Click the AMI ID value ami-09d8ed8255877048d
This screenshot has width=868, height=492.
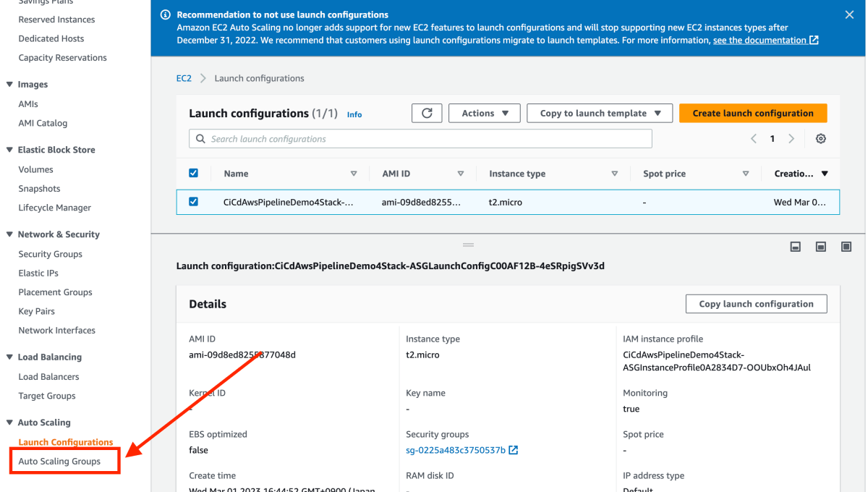point(242,355)
